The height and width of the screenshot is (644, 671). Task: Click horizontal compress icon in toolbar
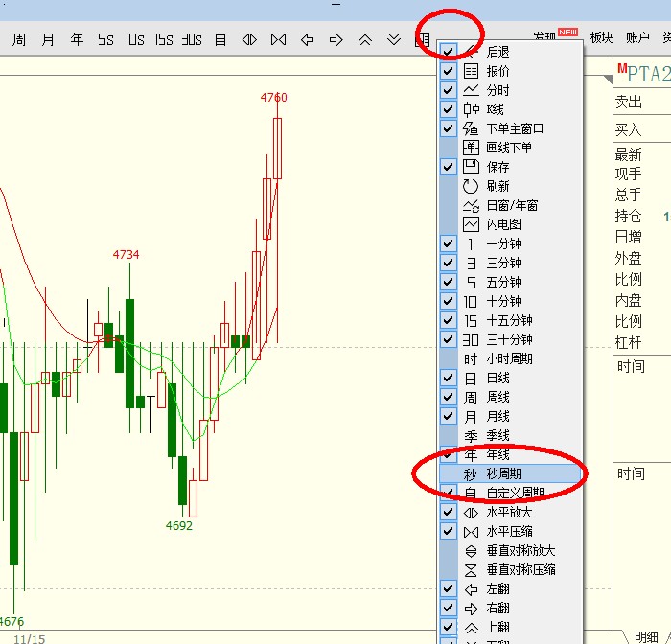click(279, 40)
